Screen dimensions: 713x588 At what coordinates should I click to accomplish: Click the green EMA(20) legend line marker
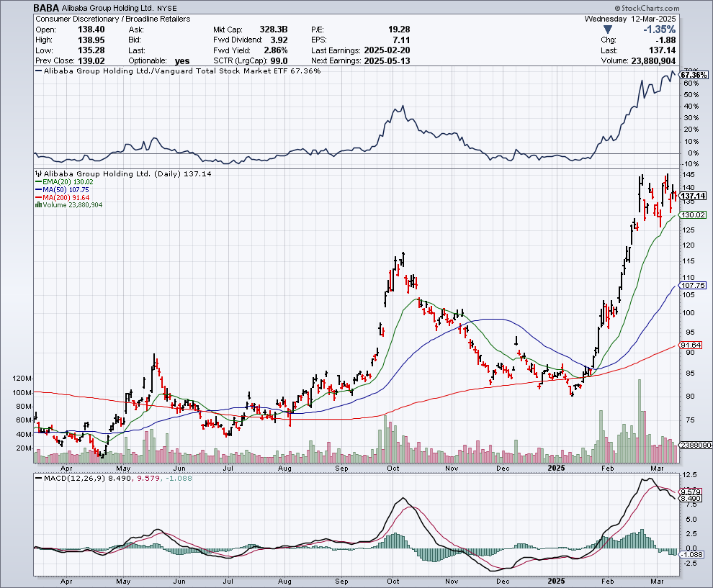(x=38, y=182)
